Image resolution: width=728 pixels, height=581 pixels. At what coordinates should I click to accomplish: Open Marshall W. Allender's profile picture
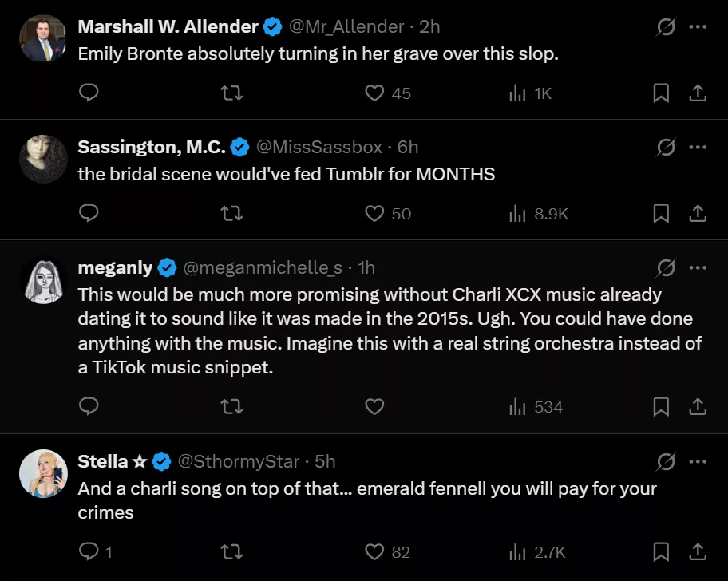[x=43, y=39]
